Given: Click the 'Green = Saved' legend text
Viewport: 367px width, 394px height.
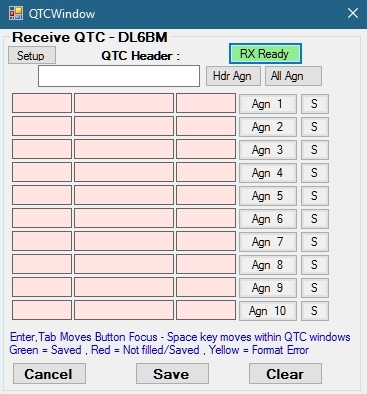Looking at the screenshot, I should point(46,350).
